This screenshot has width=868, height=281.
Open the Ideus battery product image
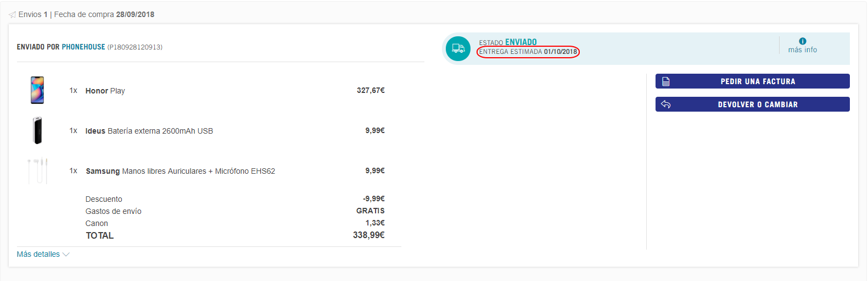[x=37, y=130]
